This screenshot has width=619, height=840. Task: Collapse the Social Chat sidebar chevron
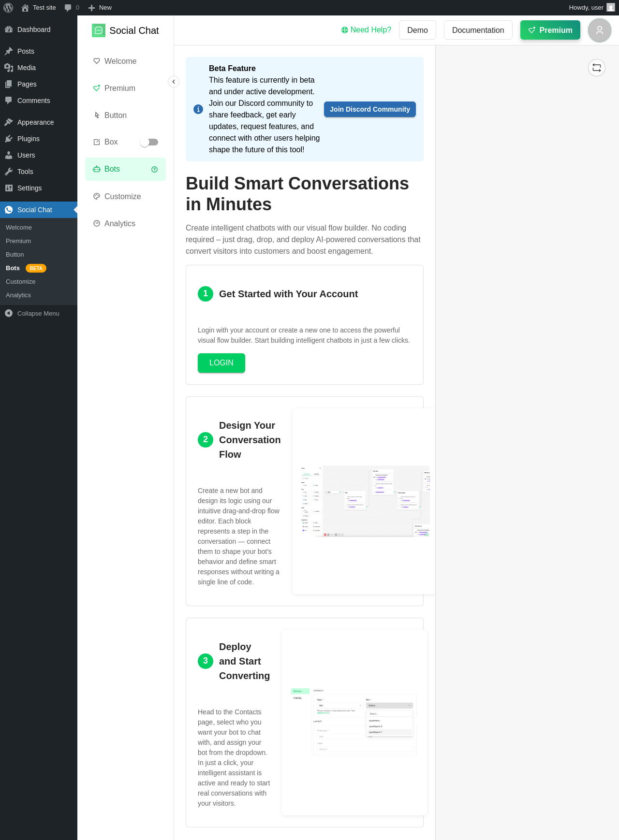pos(174,82)
